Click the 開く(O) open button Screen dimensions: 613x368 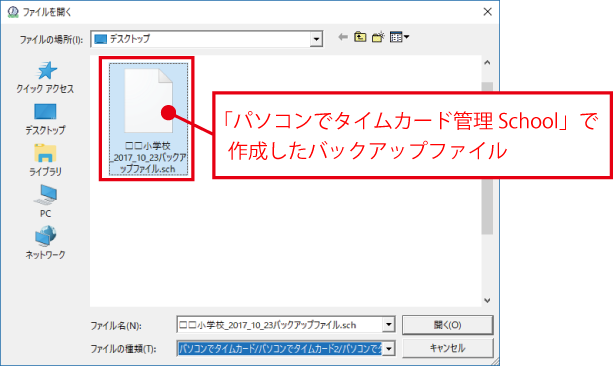[448, 325]
